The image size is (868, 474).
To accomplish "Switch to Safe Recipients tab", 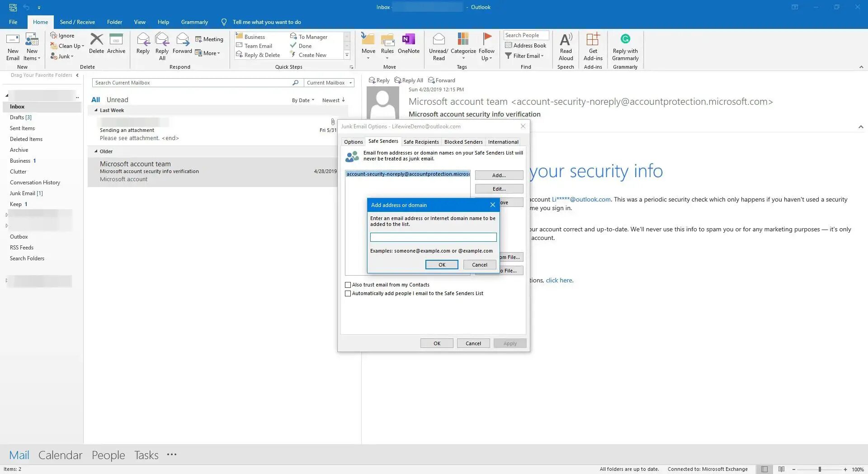I will (421, 142).
